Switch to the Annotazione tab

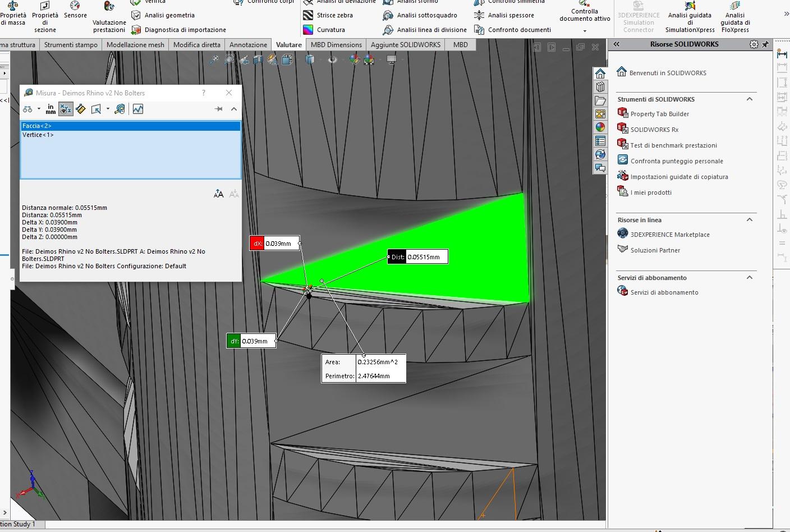pos(248,45)
